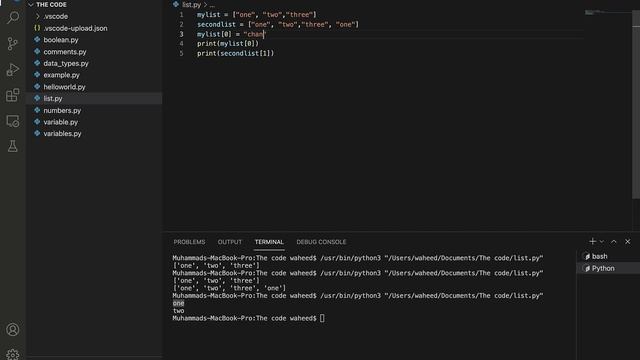This screenshot has height=360, width=640.
Task: Click highlighted 'one' output in terminal
Action: pos(178,303)
